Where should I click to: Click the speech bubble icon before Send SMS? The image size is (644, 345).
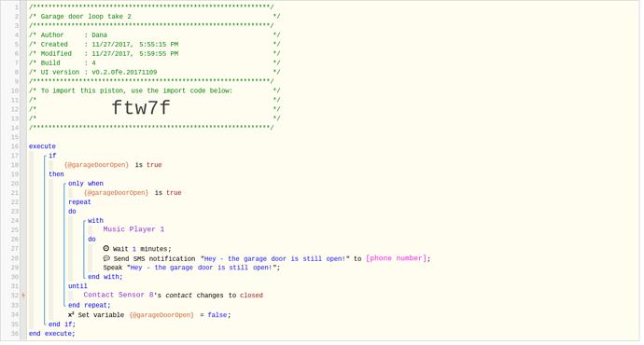(106, 258)
